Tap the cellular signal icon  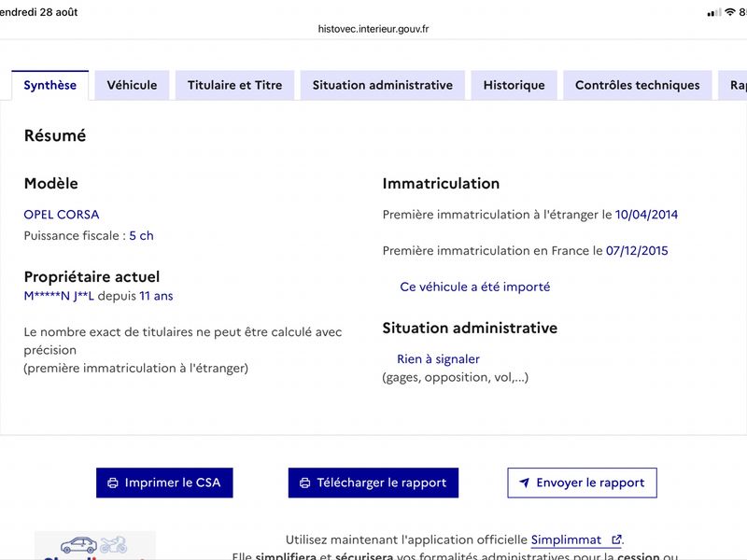pos(714,13)
